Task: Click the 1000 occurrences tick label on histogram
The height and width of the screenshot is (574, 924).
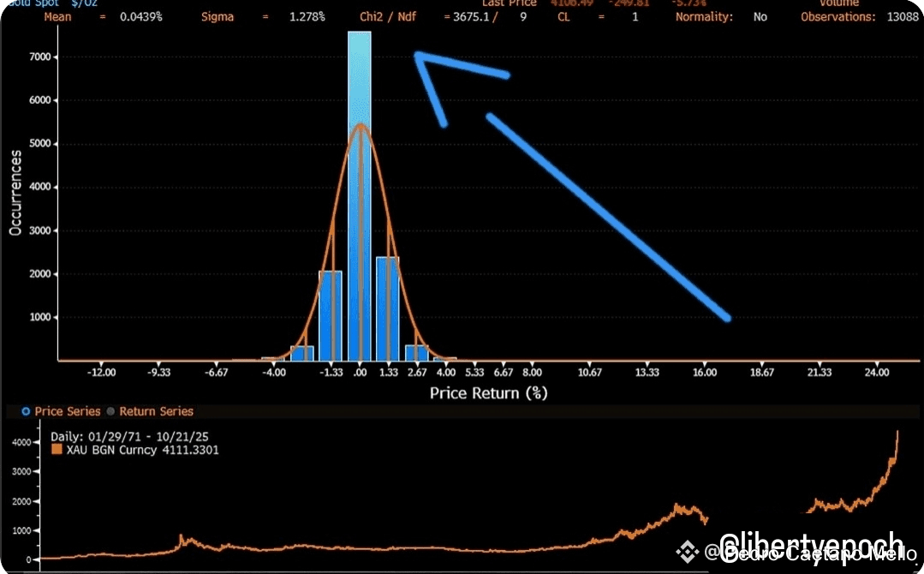Action: (x=40, y=317)
